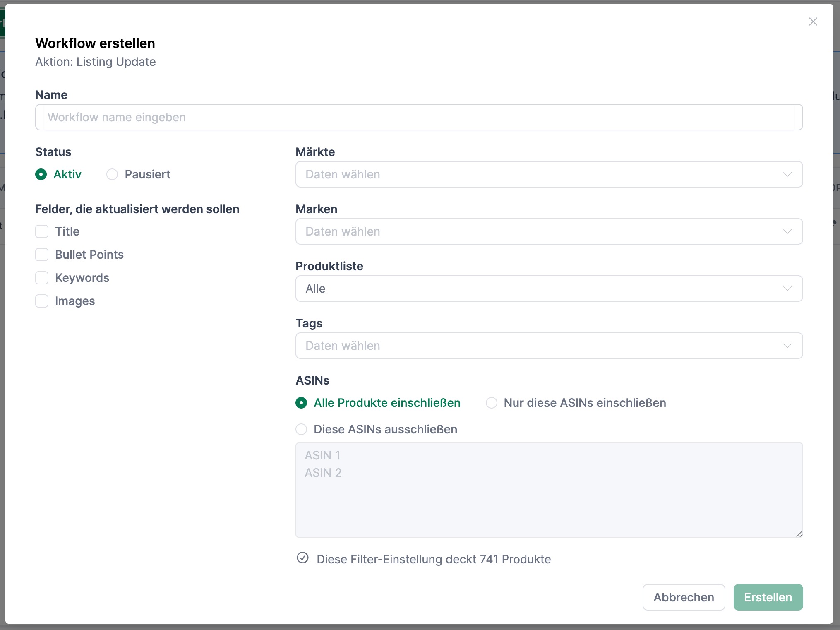Select Diese ASINs ausschließen
Screen dimensions: 840x630
[301, 429]
